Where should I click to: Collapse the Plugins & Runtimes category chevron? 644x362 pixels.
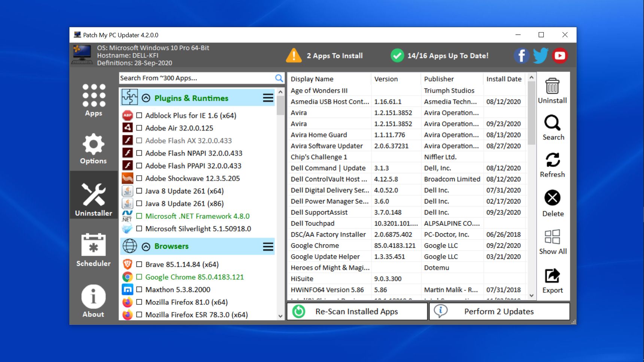click(146, 98)
